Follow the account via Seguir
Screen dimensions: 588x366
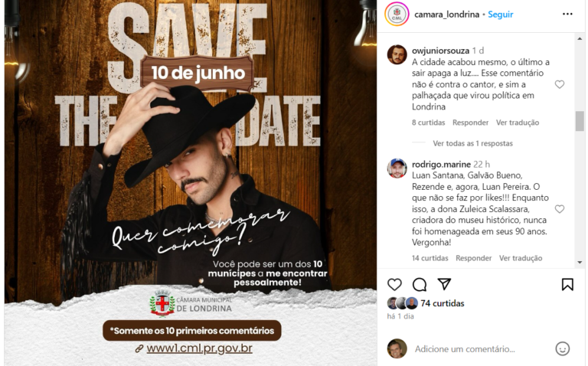pyautogui.click(x=500, y=15)
